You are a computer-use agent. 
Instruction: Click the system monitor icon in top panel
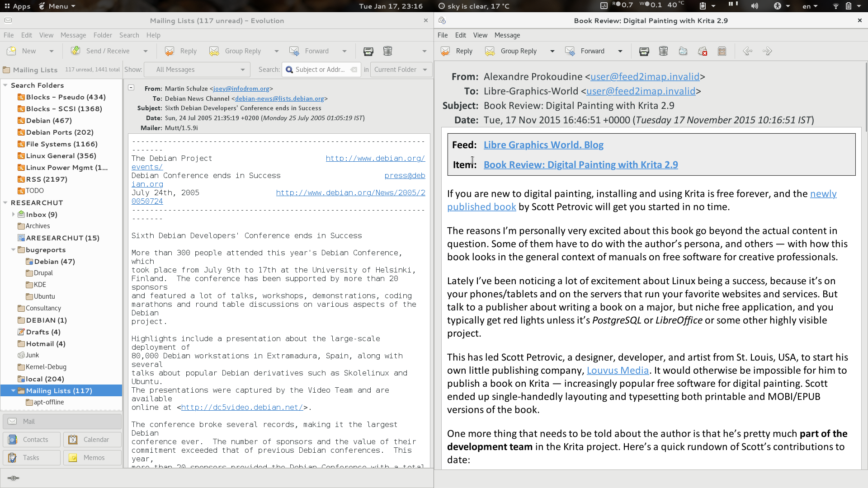[604, 6]
